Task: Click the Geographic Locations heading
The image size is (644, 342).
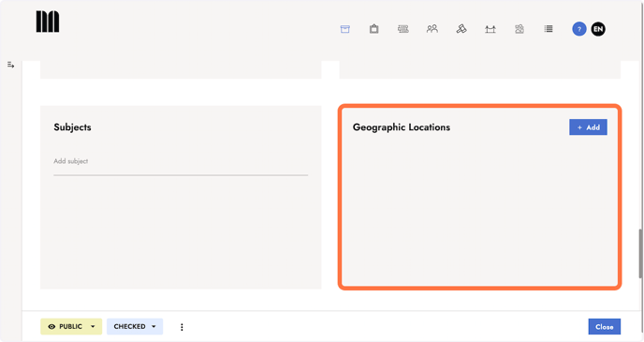Action: (402, 127)
